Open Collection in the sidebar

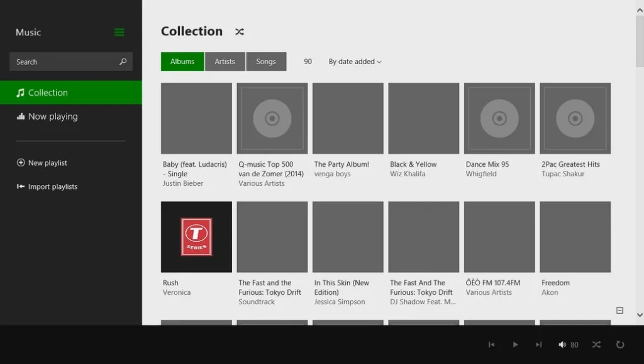pos(71,93)
